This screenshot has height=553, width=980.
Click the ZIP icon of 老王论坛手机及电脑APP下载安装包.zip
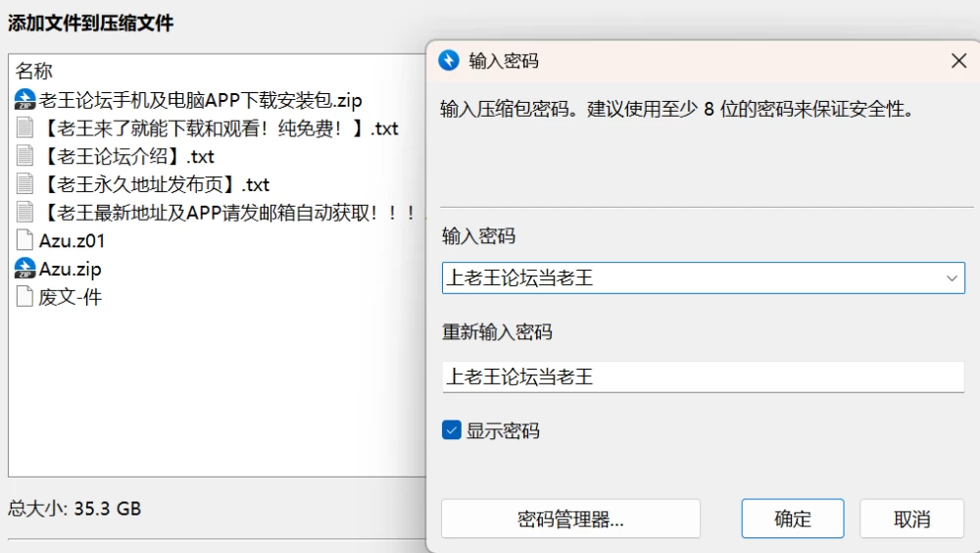pyautogui.click(x=25, y=100)
